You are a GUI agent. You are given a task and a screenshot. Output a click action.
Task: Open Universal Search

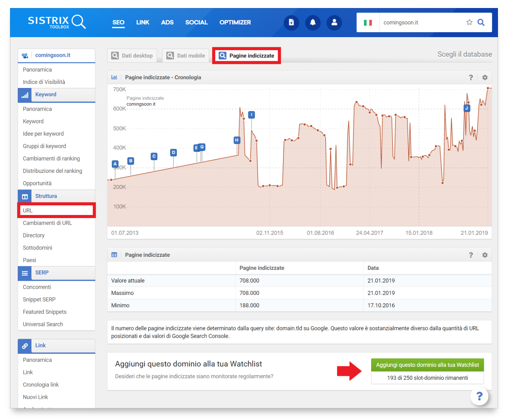tap(43, 324)
